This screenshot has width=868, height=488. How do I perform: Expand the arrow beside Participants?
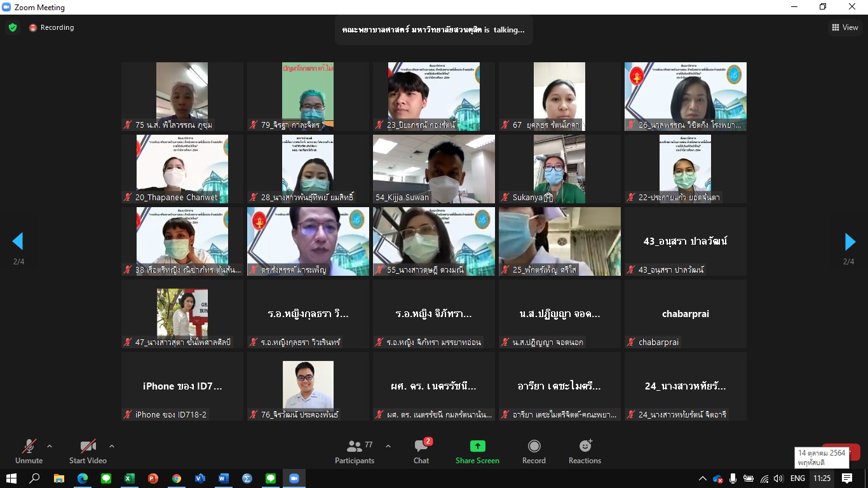coord(388,446)
